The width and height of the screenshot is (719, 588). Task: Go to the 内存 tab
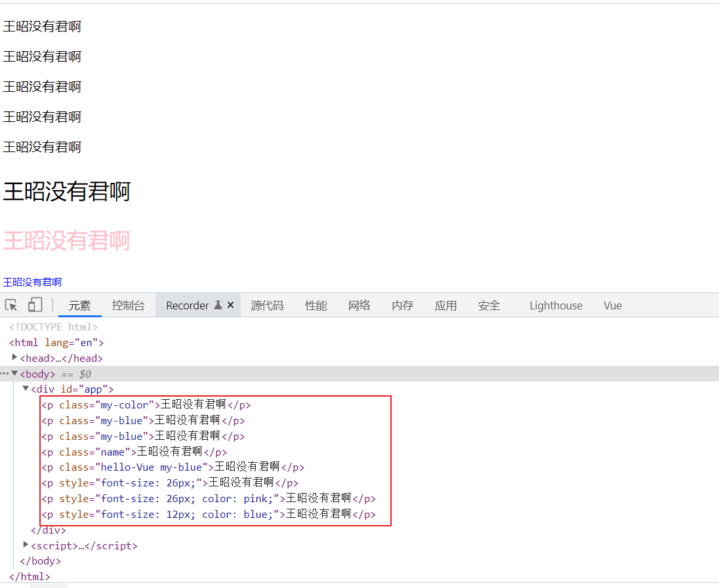(402, 305)
